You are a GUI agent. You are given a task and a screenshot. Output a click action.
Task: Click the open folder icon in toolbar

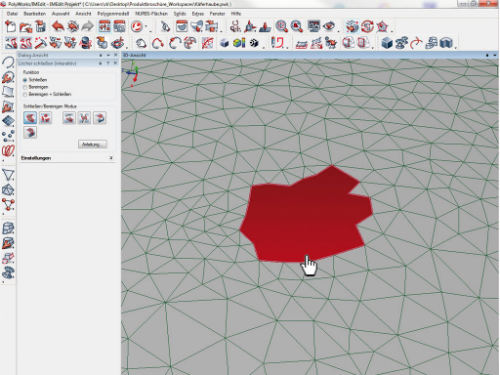pos(25,26)
